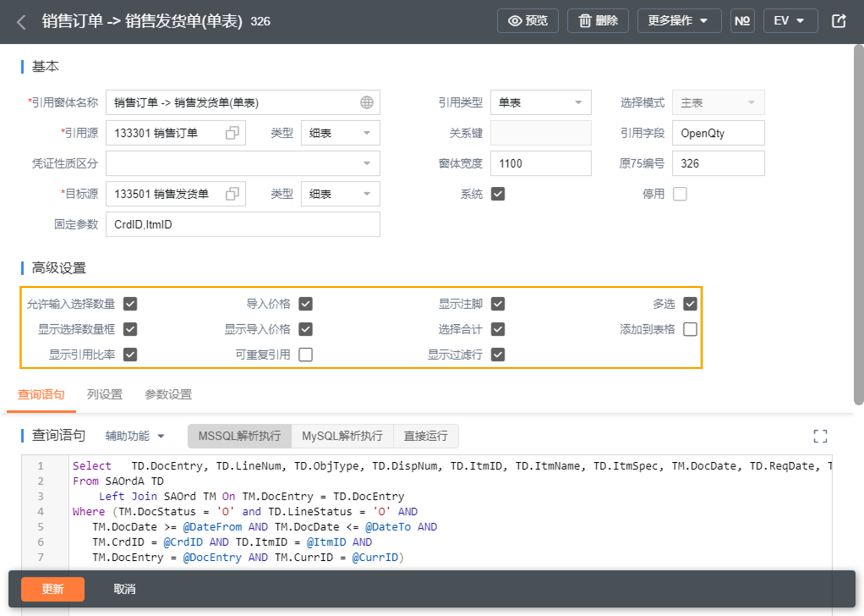Toggle 多选 checkbox
The image size is (864, 616).
point(690,304)
